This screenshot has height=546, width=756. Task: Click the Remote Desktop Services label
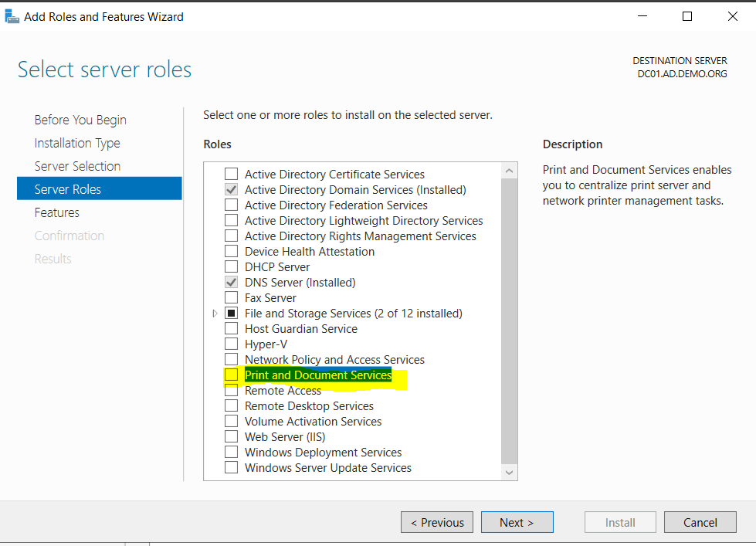tap(309, 405)
